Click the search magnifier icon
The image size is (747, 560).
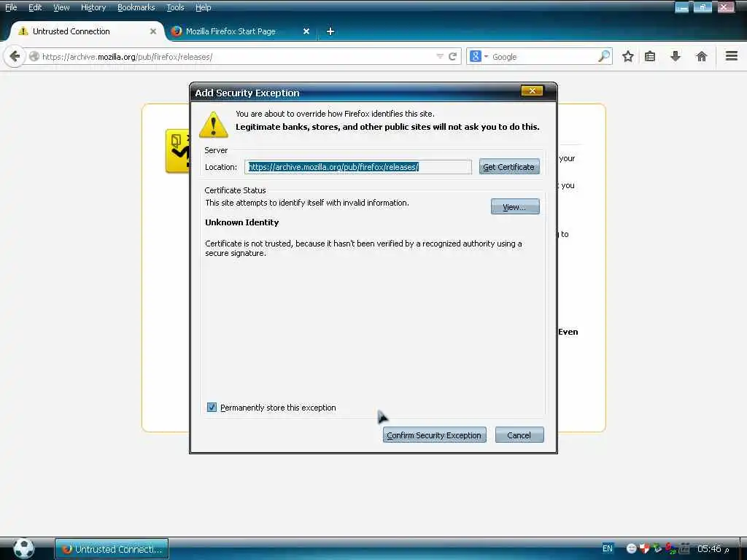coord(604,57)
